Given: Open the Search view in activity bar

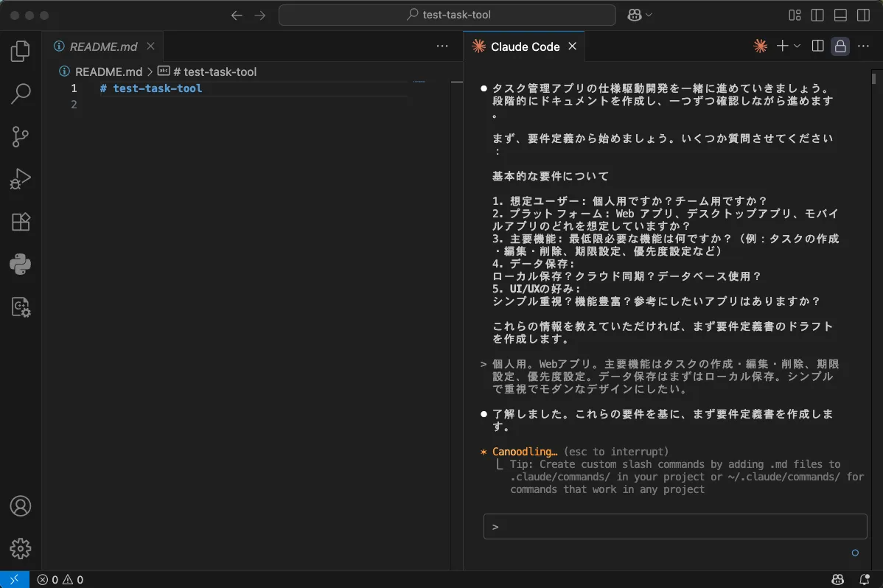Looking at the screenshot, I should coord(21,94).
